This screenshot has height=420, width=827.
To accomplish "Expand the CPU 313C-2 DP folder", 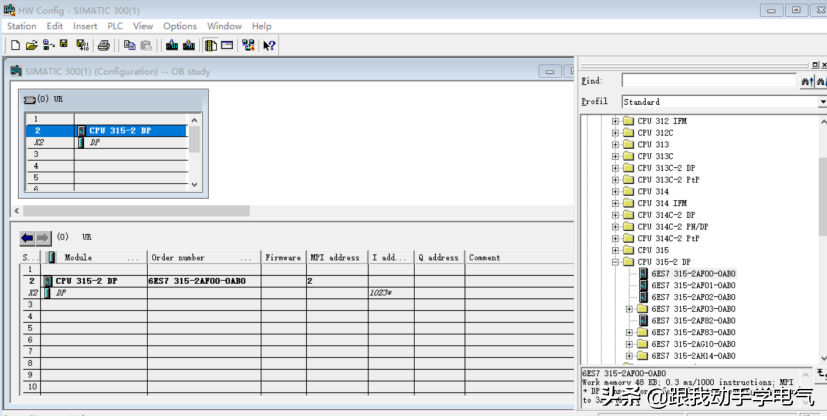I will (615, 168).
